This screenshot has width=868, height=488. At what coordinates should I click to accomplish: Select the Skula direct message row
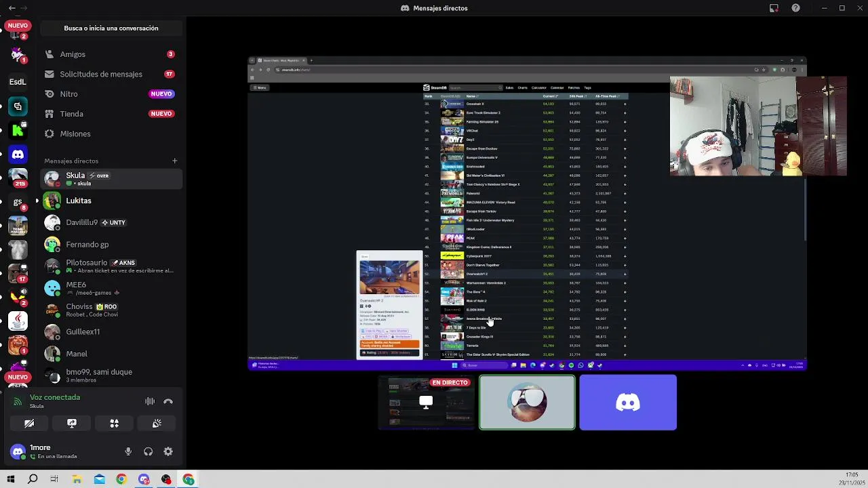tap(111, 179)
